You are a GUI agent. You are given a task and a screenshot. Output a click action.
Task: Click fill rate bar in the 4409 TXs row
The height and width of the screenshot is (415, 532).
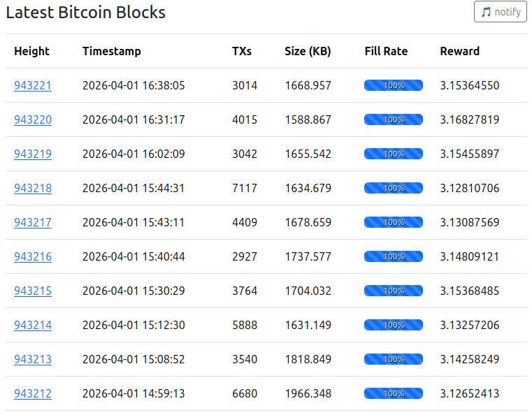[x=394, y=222]
